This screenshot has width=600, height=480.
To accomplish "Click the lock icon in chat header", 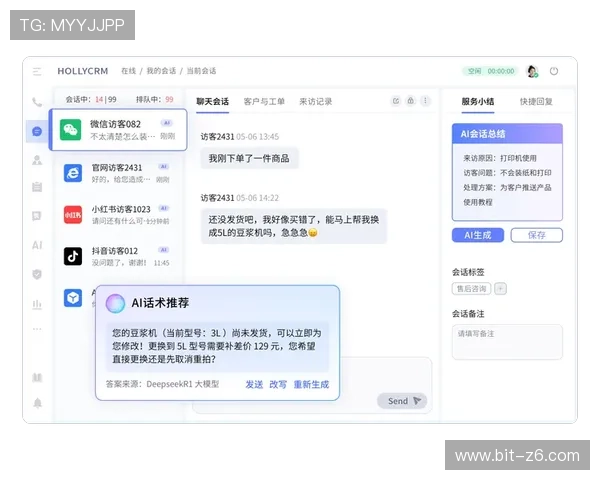I will pos(410,101).
